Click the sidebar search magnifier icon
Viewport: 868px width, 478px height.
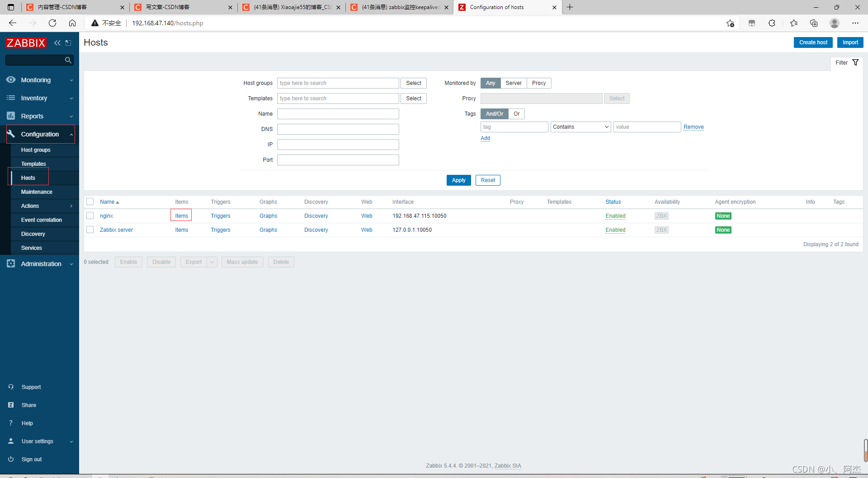tap(68, 60)
